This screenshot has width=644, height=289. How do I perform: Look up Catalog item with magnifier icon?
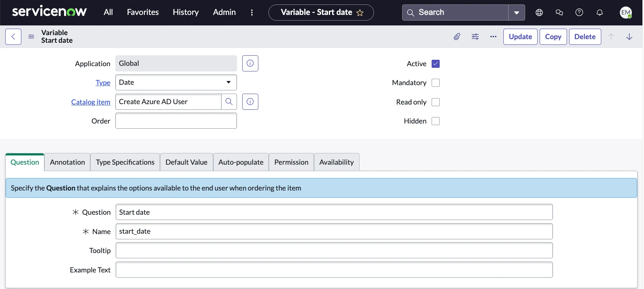pos(229,102)
